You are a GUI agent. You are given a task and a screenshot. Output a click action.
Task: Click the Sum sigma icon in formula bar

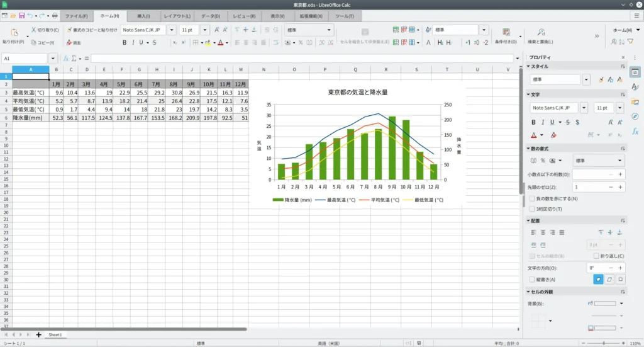(74, 59)
